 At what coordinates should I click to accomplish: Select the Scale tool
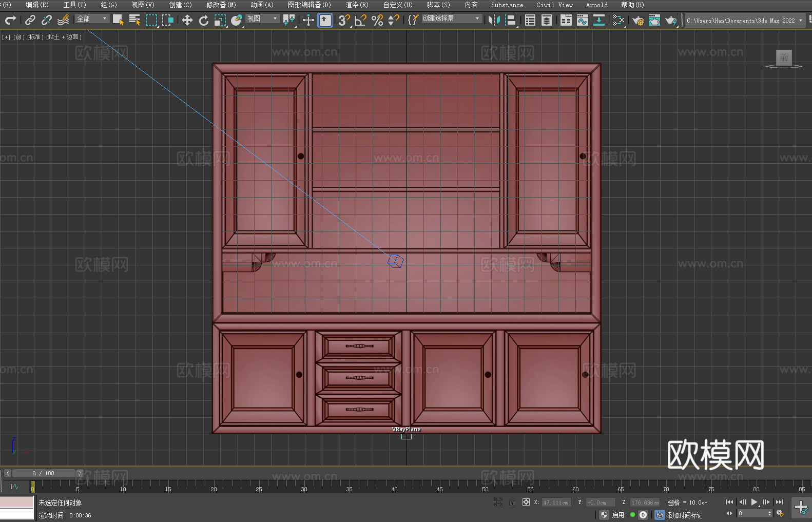220,20
